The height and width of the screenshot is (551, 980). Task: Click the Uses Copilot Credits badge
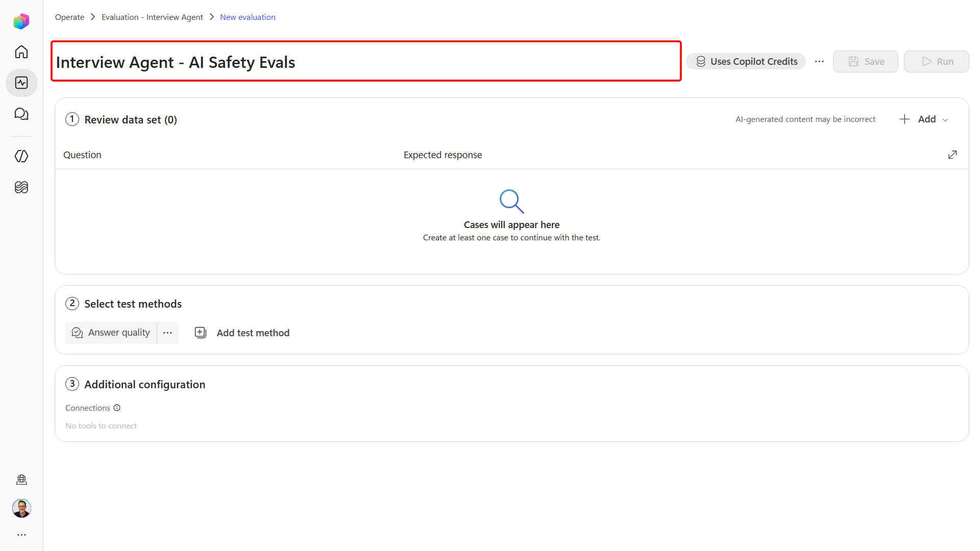tap(746, 61)
